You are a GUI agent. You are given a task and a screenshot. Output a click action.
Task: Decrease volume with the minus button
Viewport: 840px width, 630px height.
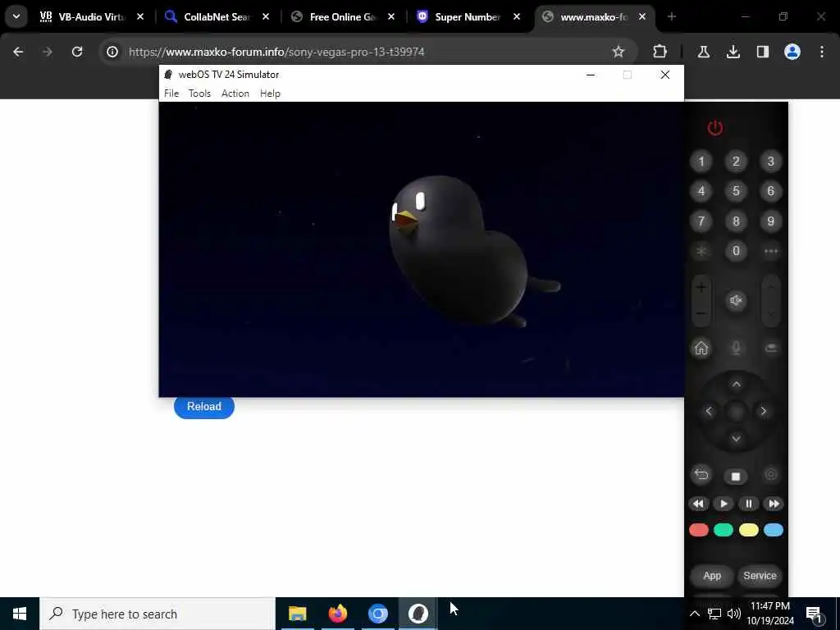[x=701, y=313]
